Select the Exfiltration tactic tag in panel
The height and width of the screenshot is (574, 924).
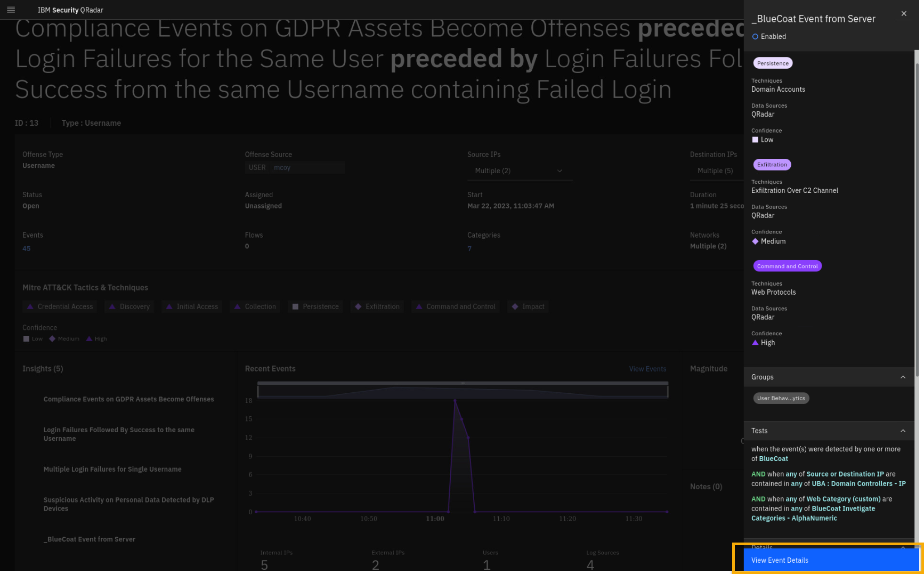point(772,164)
